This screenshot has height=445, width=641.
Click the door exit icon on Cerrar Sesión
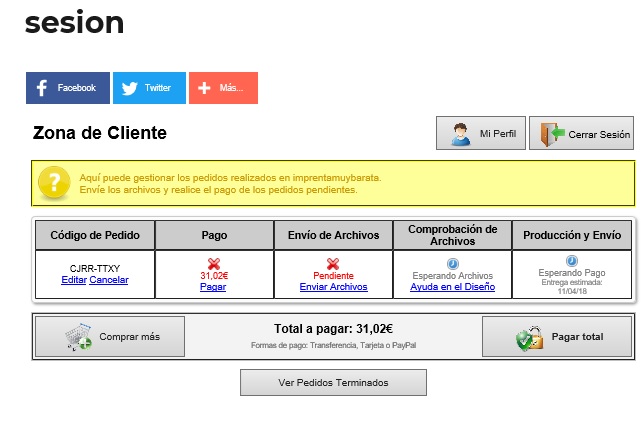552,134
